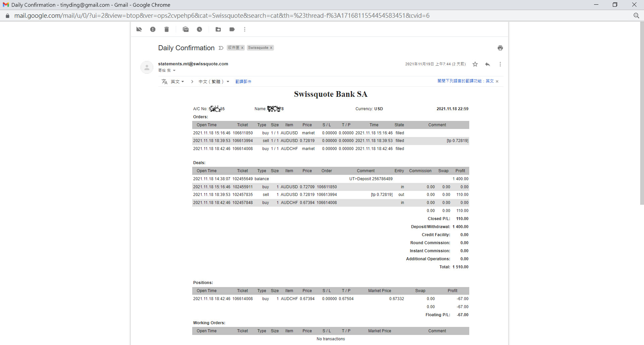Open the toolbar More options menu

pyautogui.click(x=245, y=29)
